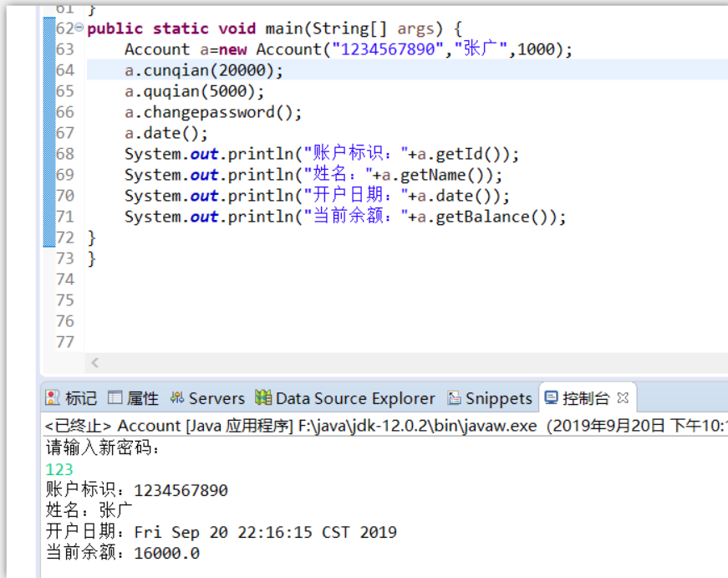Screen dimensions: 728x578
Task: Click the editor's horizontal scrollbar track
Action: click(401, 363)
